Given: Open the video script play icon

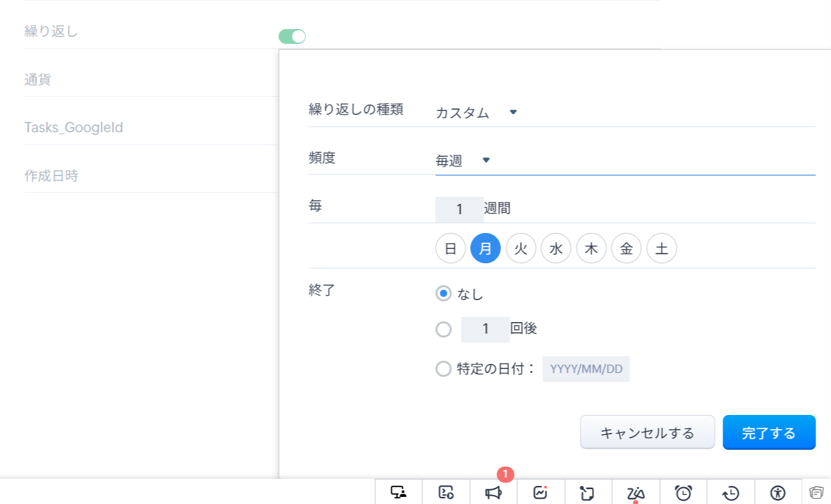Looking at the screenshot, I should 446,493.
